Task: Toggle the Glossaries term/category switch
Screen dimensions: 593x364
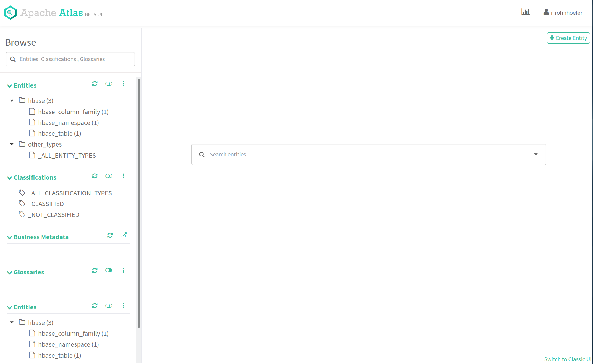Action: [x=109, y=270]
